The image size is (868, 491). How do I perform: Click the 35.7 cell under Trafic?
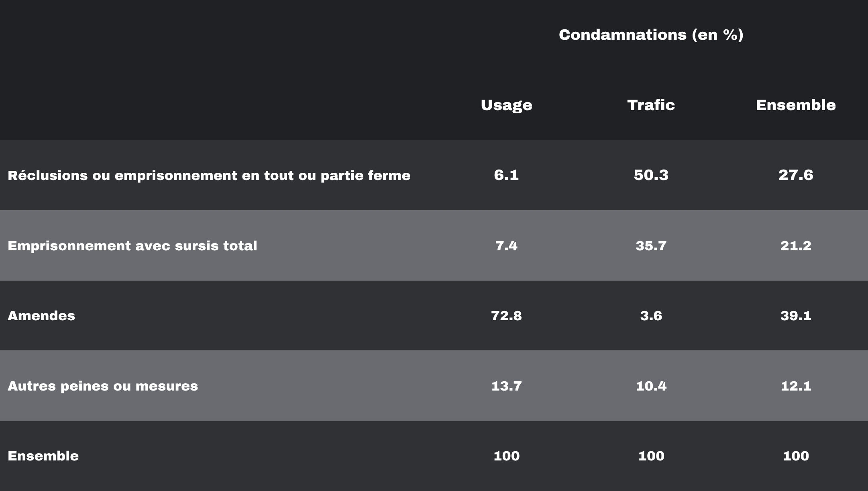651,245
